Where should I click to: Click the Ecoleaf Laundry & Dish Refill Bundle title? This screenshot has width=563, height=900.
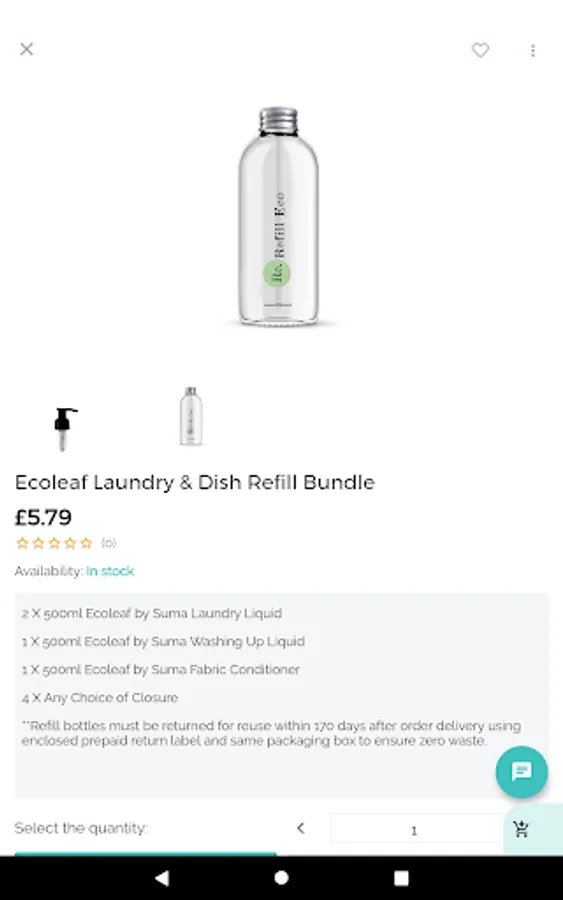tap(195, 482)
